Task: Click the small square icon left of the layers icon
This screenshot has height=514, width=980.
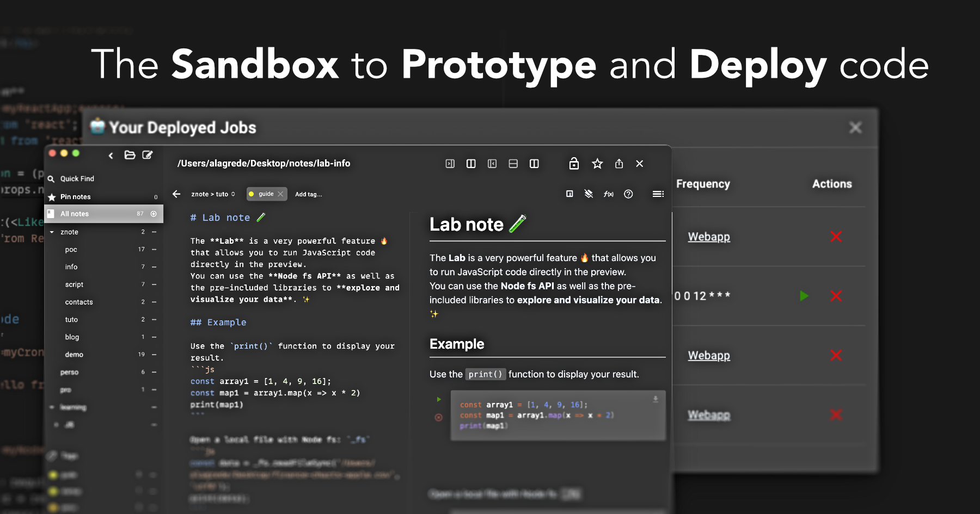Action: tap(569, 194)
